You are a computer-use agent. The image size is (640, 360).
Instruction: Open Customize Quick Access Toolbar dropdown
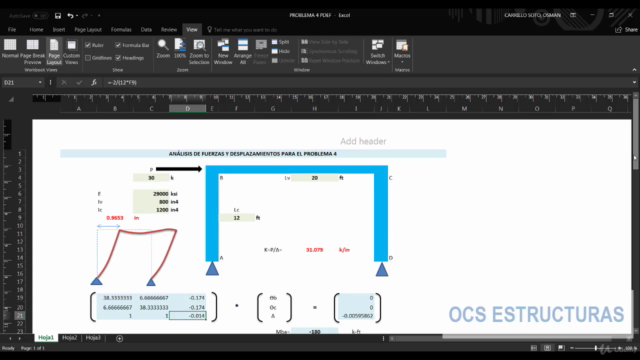pyautogui.click(x=99, y=16)
